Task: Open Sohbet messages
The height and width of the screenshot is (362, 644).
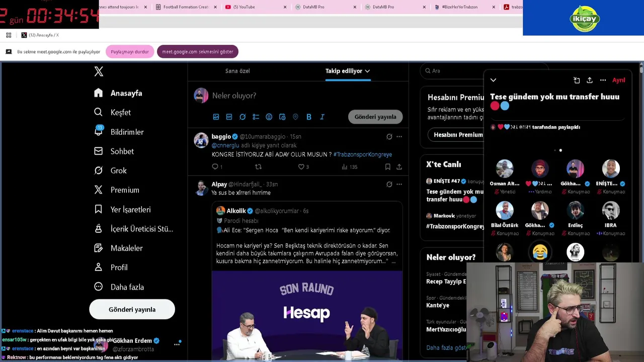Action: 114,151
